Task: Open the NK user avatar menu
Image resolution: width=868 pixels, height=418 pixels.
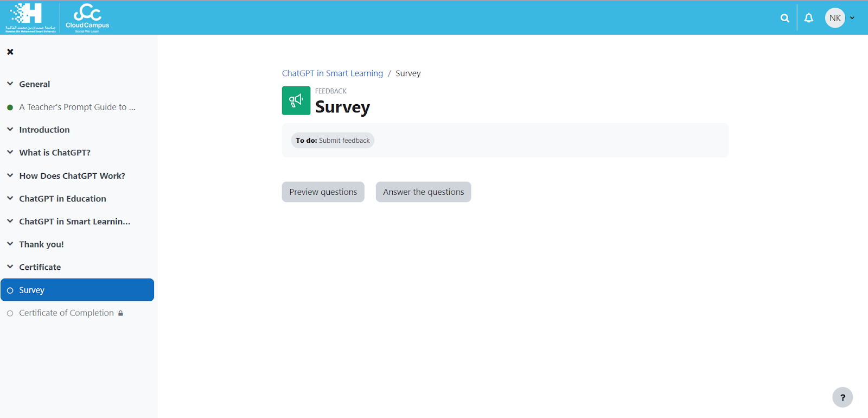Action: [x=835, y=18]
